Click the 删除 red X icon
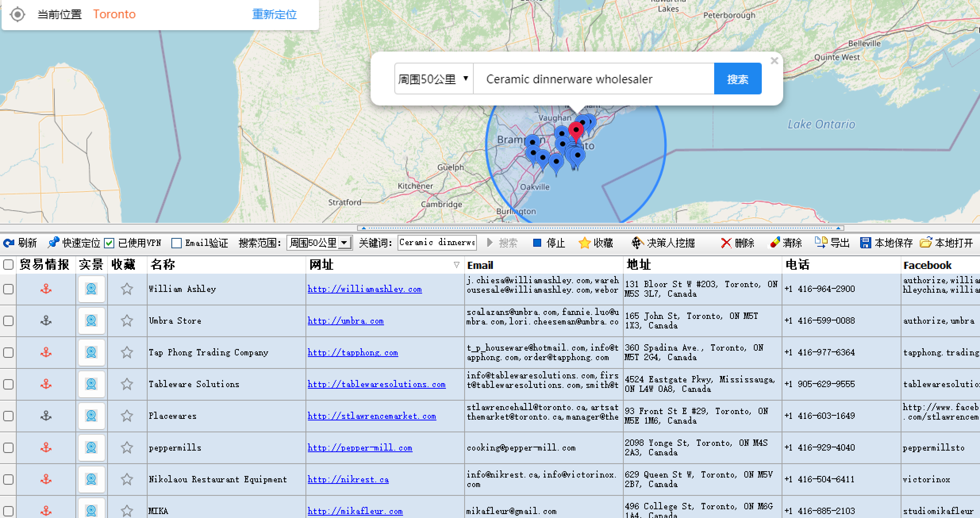 click(x=726, y=243)
